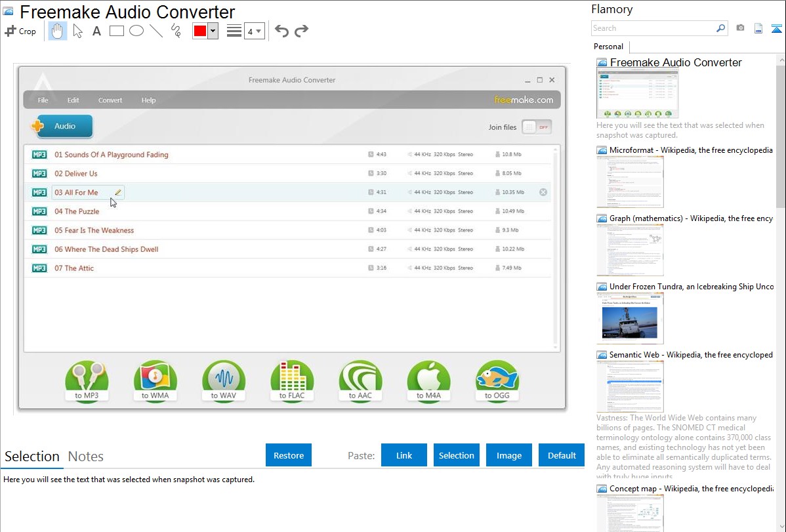Remove the 03 All For Me track
Image resolution: width=786 pixels, height=532 pixels.
coord(543,193)
